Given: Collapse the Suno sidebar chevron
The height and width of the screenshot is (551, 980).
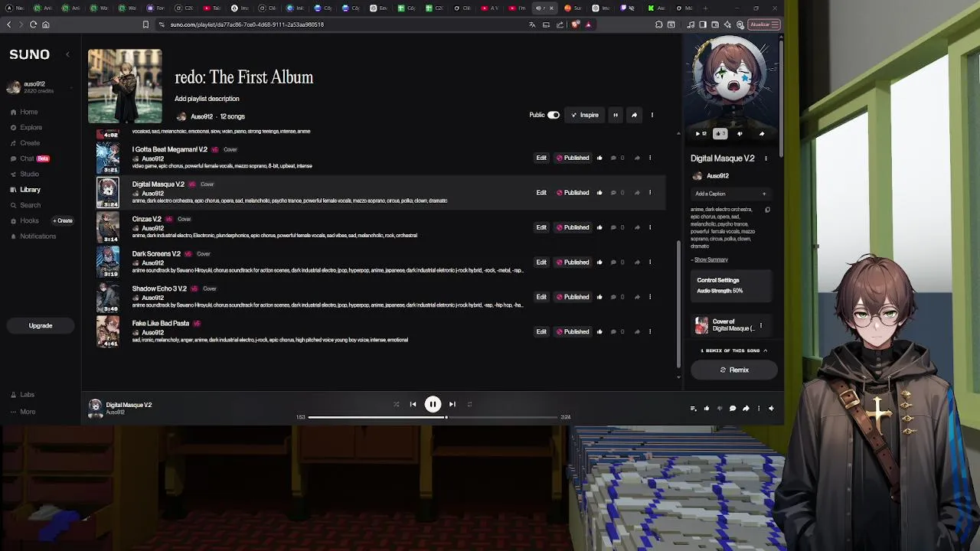Looking at the screenshot, I should click(x=67, y=54).
